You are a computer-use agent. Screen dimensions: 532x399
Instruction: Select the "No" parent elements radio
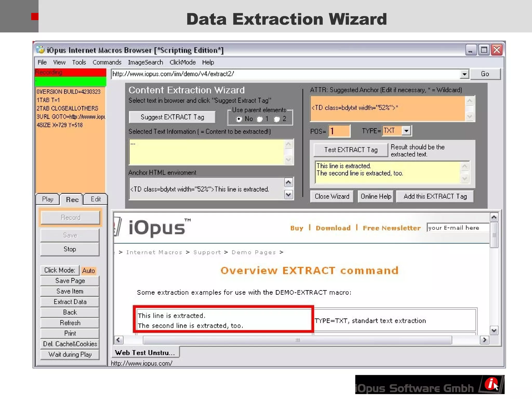pyautogui.click(x=239, y=119)
